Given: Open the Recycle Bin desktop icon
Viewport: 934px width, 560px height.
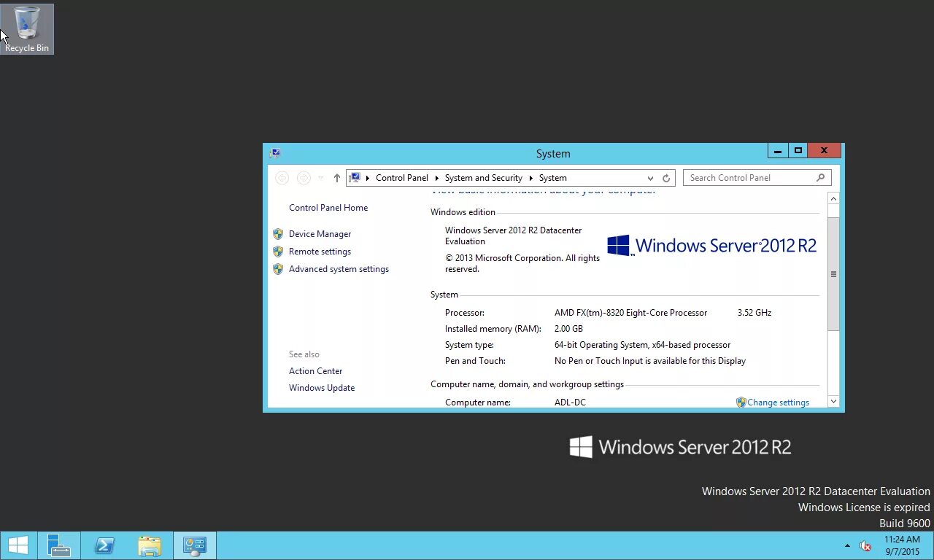Looking at the screenshot, I should pyautogui.click(x=27, y=29).
